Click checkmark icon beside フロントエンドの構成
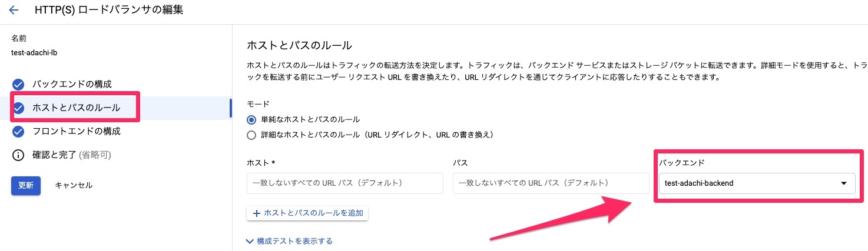Viewport: 868px width, 251px height. 18,131
